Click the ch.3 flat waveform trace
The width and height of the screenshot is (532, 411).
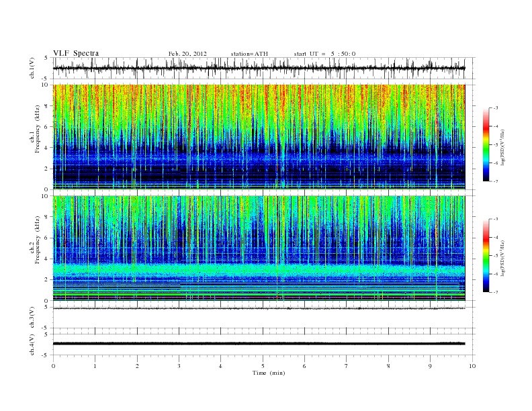pos(259,309)
